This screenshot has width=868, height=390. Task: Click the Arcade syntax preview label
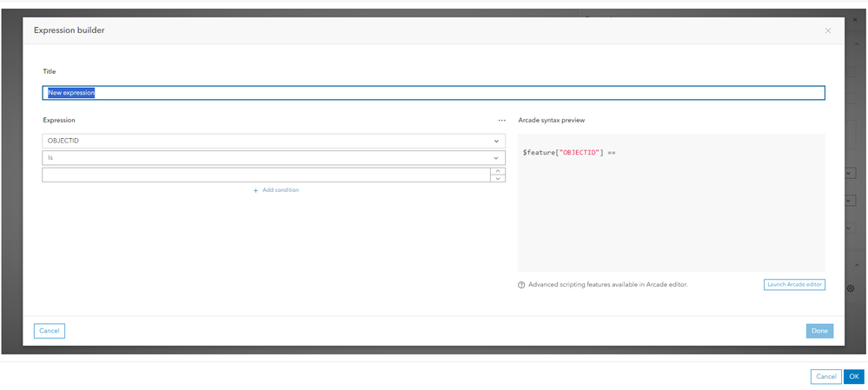point(552,120)
